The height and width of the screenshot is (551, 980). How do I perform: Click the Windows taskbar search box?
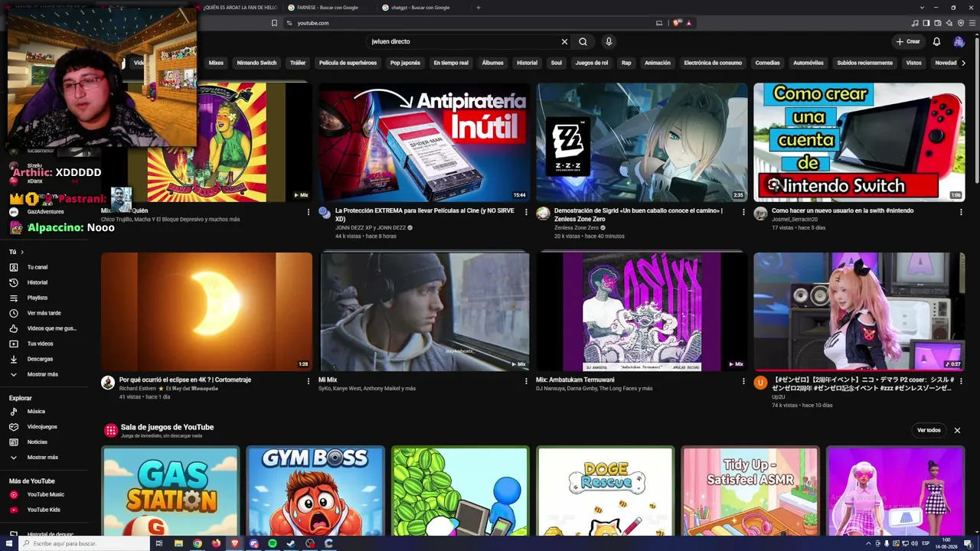click(84, 543)
